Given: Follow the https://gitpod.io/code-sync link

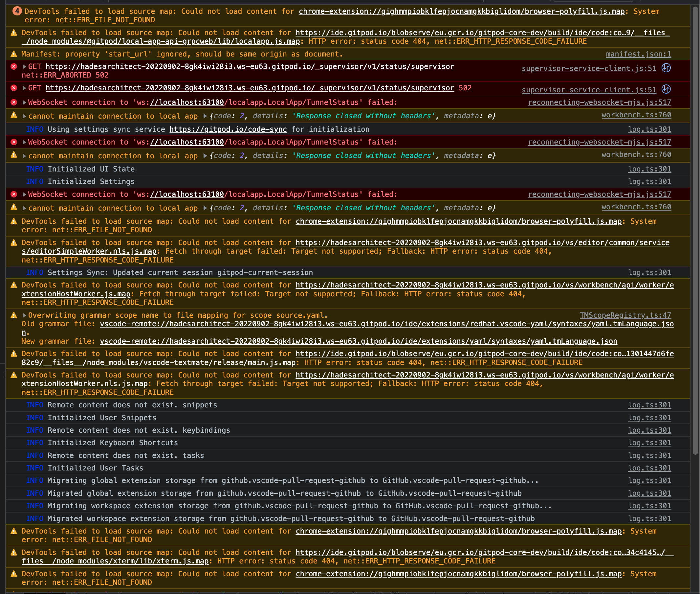Looking at the screenshot, I should coord(228,129).
